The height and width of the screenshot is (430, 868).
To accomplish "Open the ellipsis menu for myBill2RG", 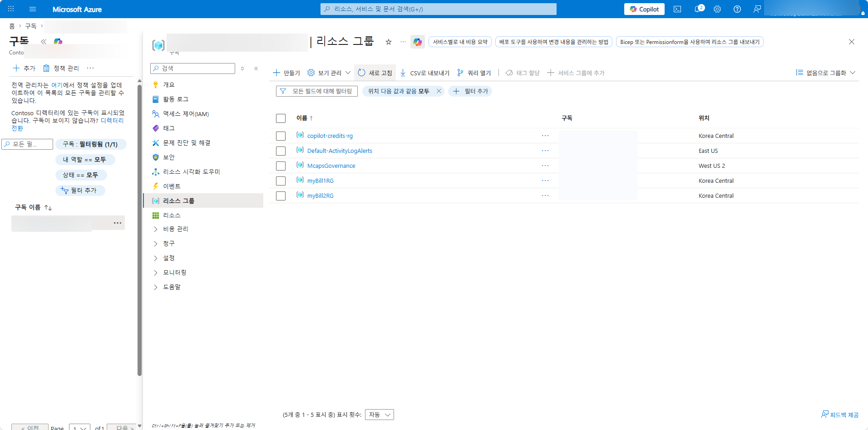I will (545, 195).
